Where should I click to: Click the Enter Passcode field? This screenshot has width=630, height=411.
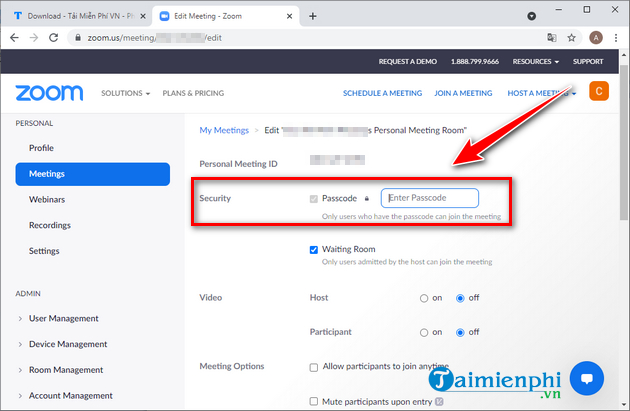(x=430, y=198)
